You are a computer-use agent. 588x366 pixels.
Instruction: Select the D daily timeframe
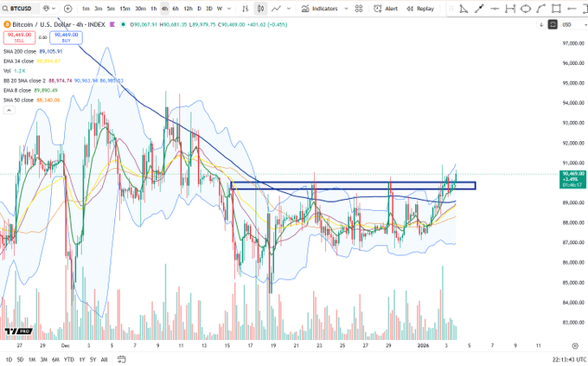[199, 9]
